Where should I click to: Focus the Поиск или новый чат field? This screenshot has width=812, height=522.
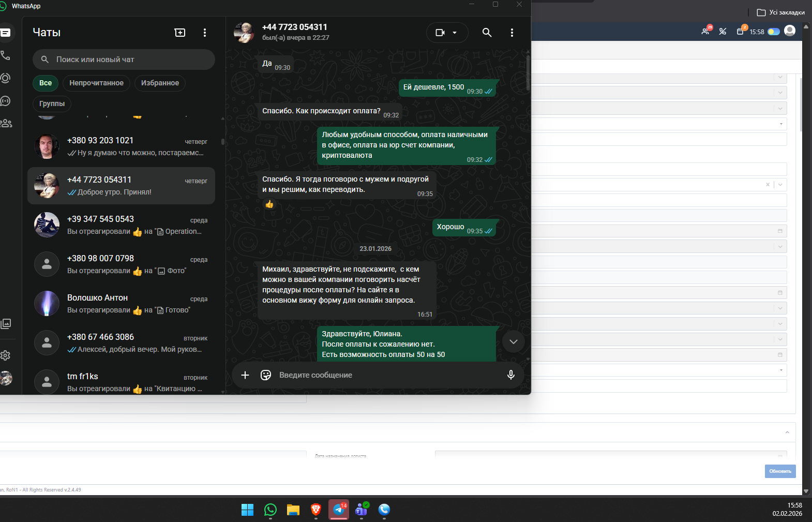click(x=124, y=59)
